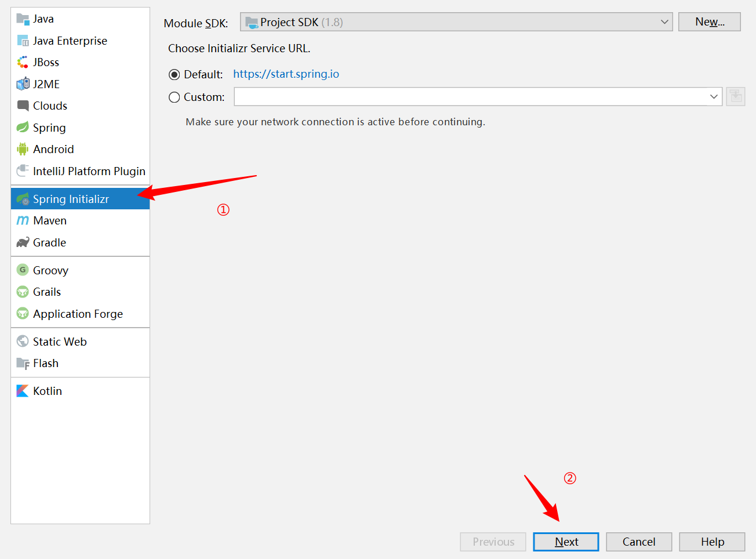Viewport: 756px width, 559px height.
Task: Open the https://start.spring.io link
Action: click(x=286, y=74)
